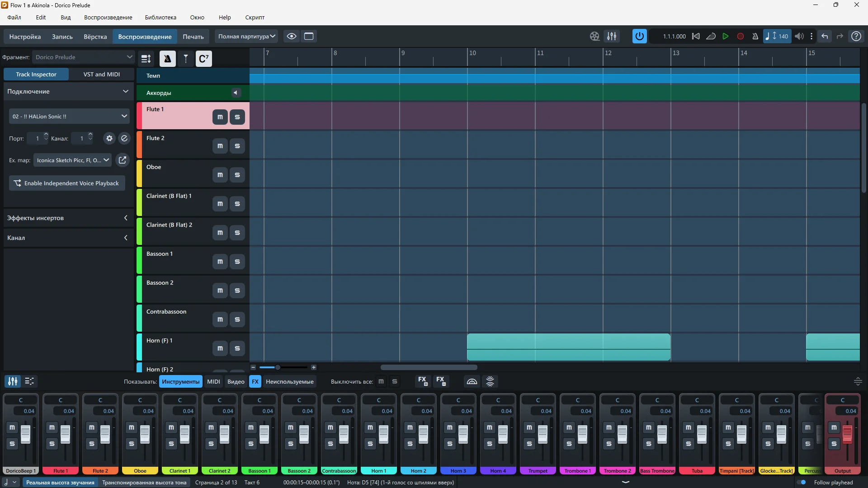Open the Video window icon
This screenshot has height=488, width=868.
coord(594,36)
